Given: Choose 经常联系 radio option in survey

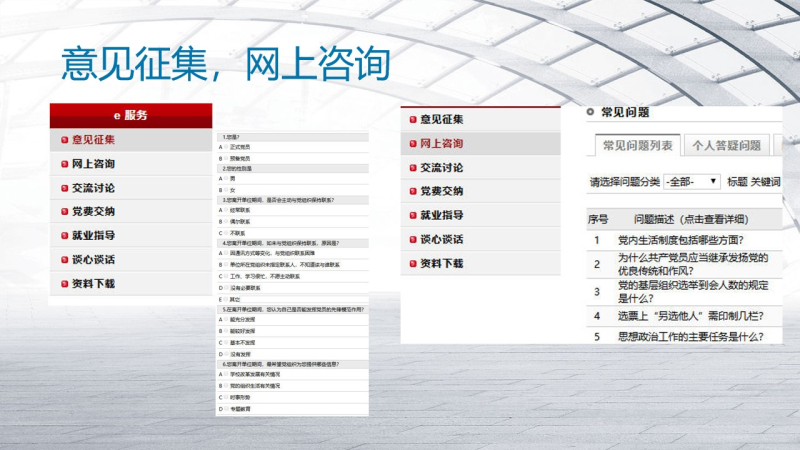Looking at the screenshot, I should coord(225,210).
